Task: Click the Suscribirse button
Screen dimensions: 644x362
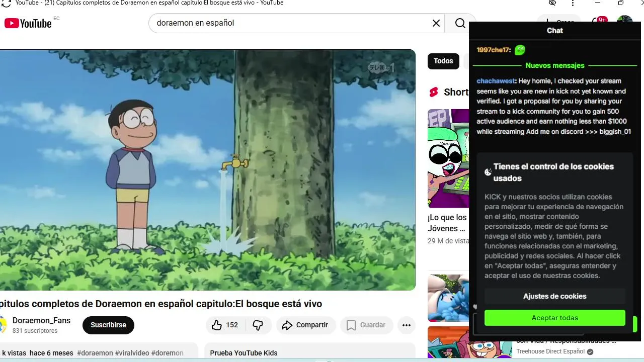Action: (108, 325)
